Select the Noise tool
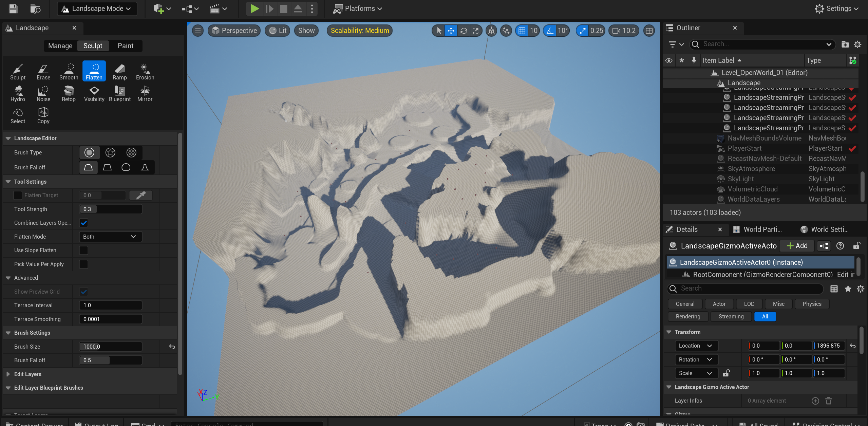Viewport: 868px width, 426px height. 43,94
